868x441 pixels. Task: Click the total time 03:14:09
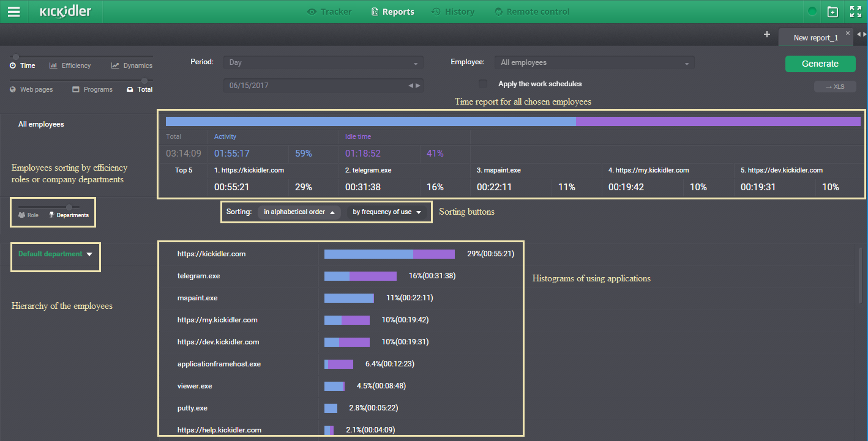tap(184, 154)
